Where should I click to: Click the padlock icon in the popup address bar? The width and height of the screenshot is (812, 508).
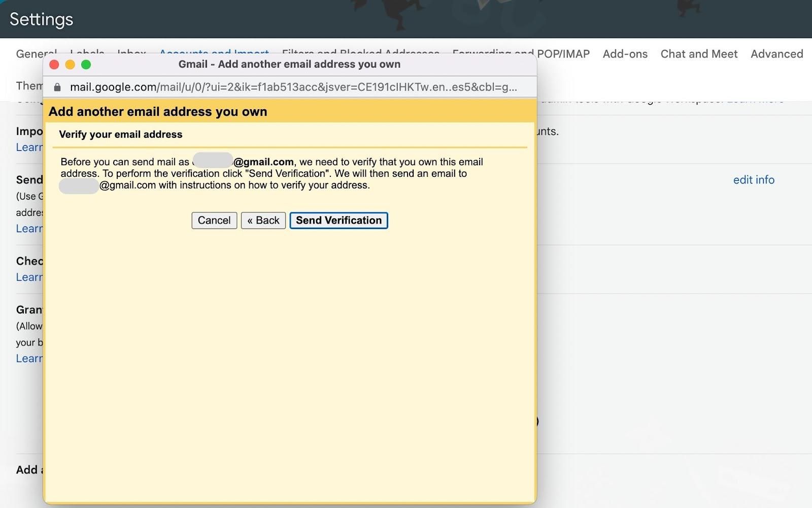(57, 87)
